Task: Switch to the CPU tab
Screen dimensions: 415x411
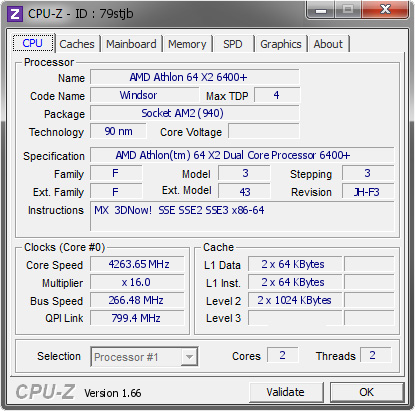Action: [x=33, y=43]
